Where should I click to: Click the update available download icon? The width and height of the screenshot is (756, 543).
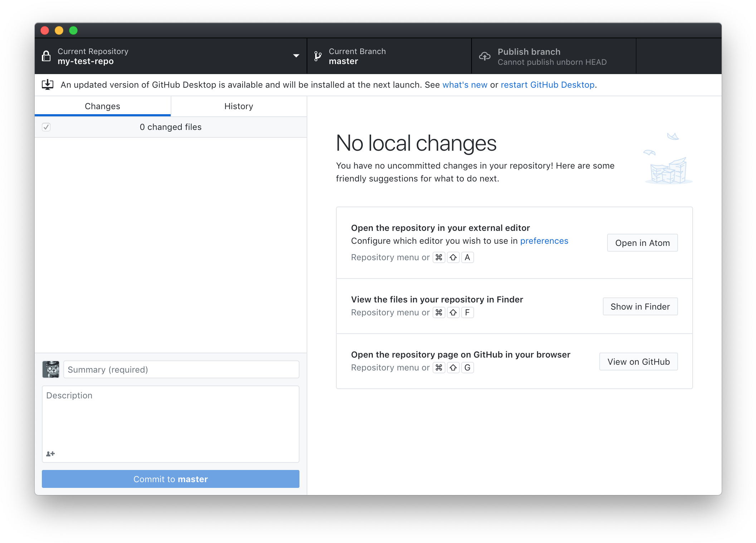(48, 85)
